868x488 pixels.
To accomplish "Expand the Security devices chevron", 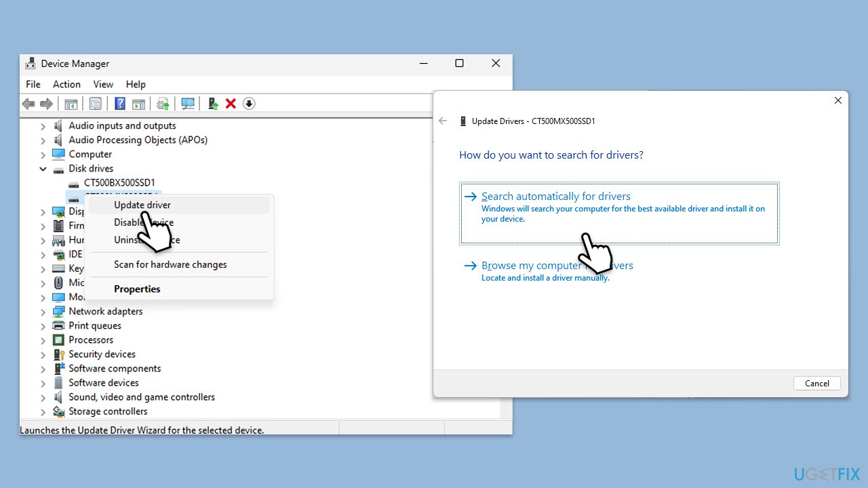I will 43,354.
